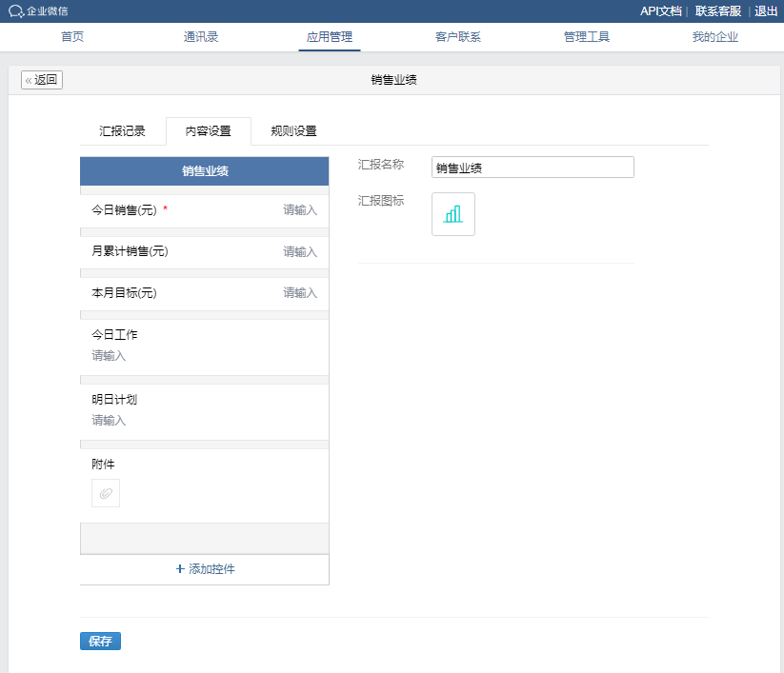
Task: Open the API文档 link
Action: point(661,11)
